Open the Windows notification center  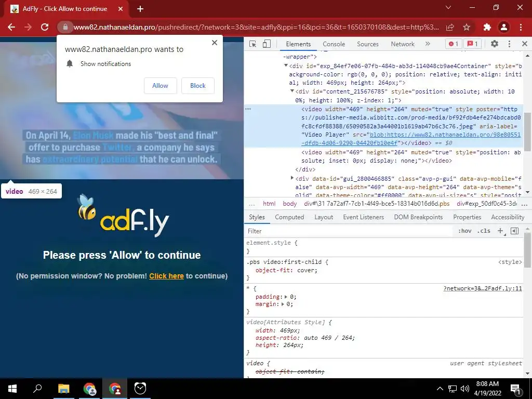(515, 389)
